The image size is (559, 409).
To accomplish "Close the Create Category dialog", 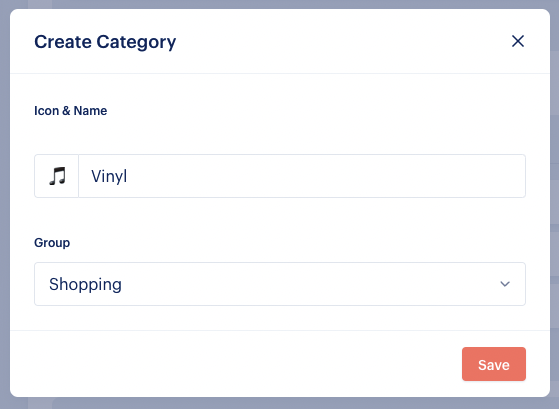I will pyautogui.click(x=518, y=41).
